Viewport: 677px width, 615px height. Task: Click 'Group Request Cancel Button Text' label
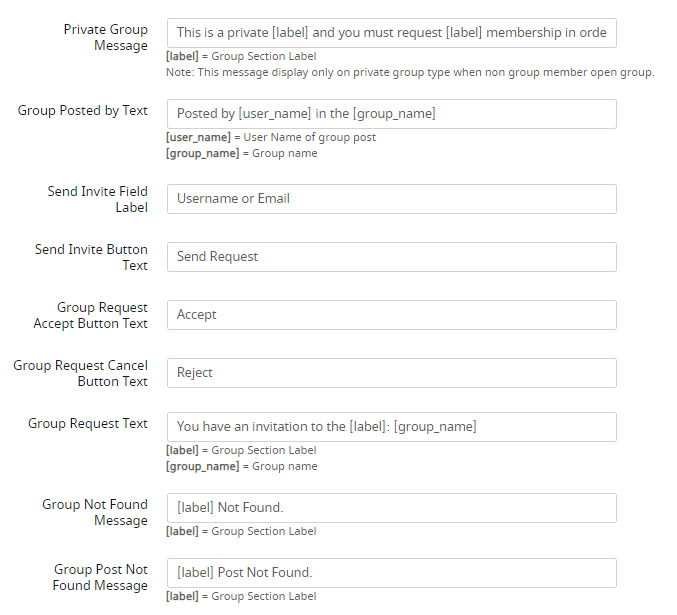coord(80,373)
